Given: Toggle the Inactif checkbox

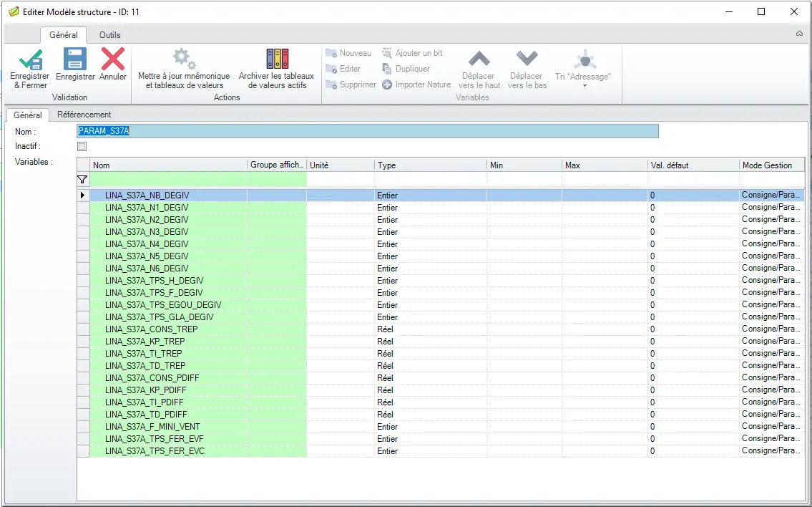Looking at the screenshot, I should tap(82, 146).
